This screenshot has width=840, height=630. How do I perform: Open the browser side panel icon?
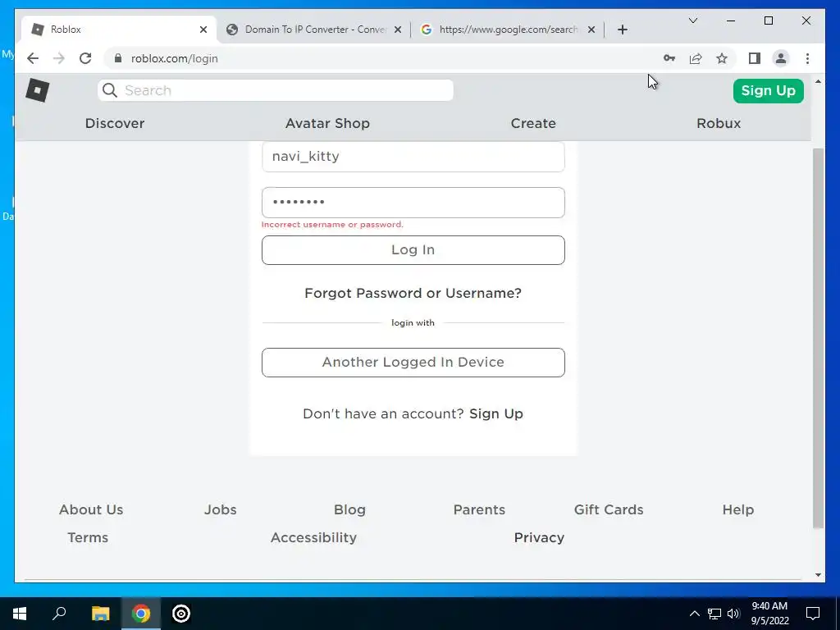click(755, 58)
